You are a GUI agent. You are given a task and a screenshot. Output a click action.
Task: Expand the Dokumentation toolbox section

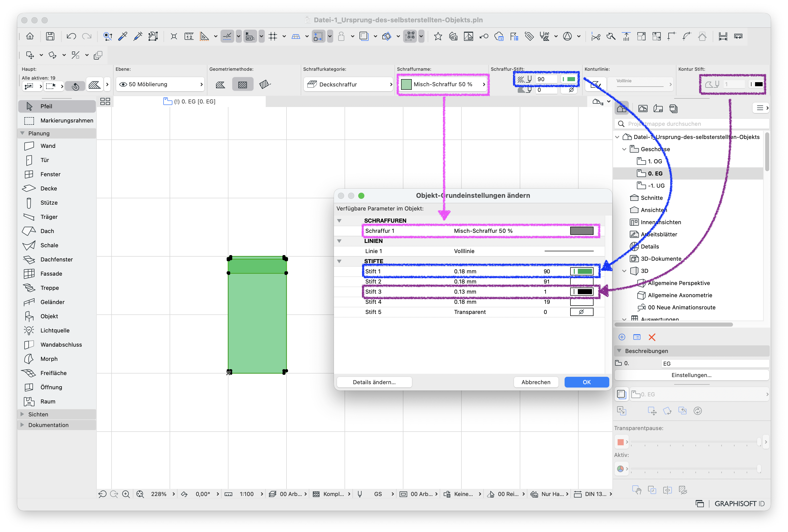22,424
